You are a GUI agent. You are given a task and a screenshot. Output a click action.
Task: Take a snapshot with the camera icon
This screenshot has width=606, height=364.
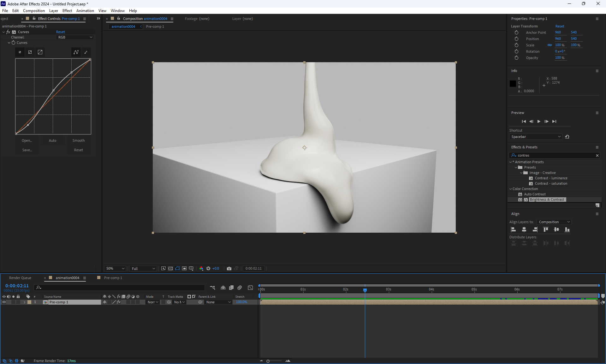(x=229, y=269)
